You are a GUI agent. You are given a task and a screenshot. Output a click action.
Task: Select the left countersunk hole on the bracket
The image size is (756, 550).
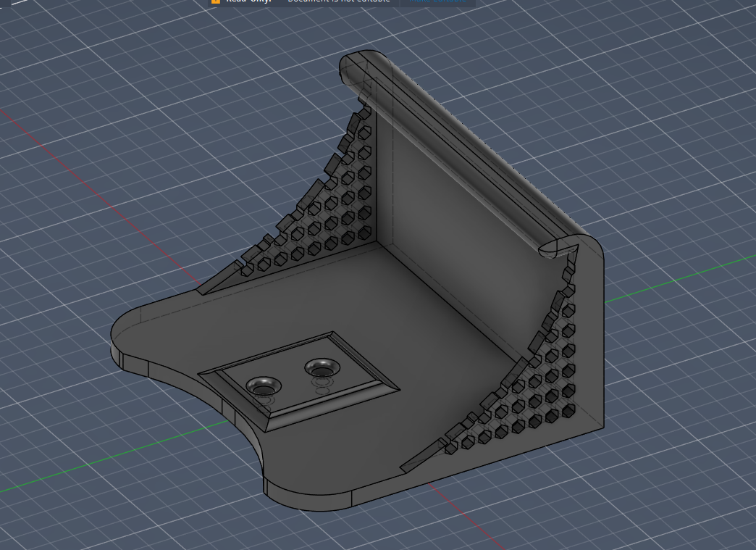(264, 386)
